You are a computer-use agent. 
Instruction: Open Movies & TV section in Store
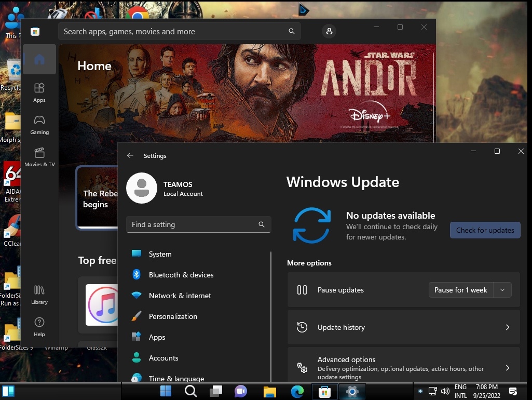(39, 156)
